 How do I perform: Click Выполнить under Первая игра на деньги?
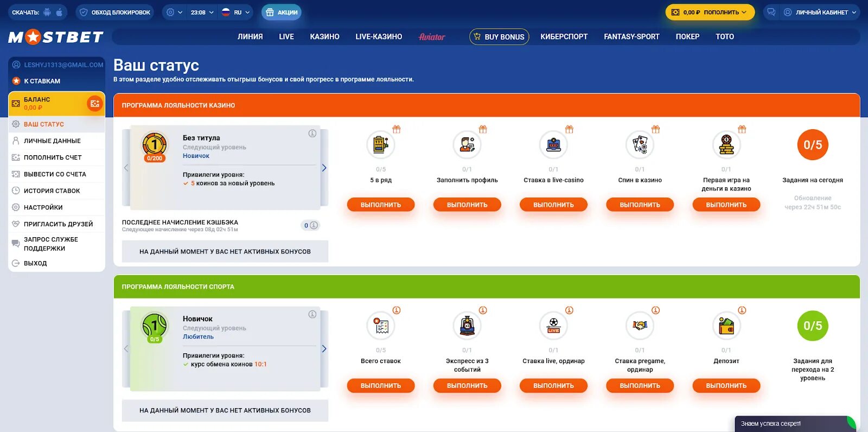pyautogui.click(x=726, y=205)
